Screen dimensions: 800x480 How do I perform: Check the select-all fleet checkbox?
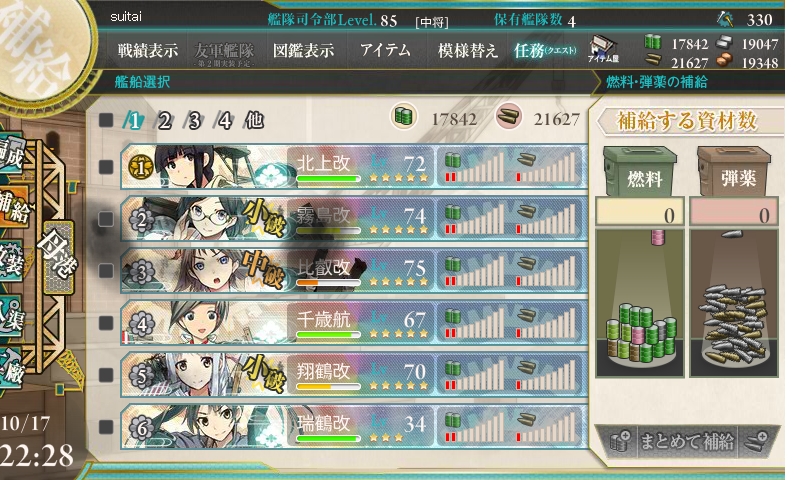coord(106,120)
